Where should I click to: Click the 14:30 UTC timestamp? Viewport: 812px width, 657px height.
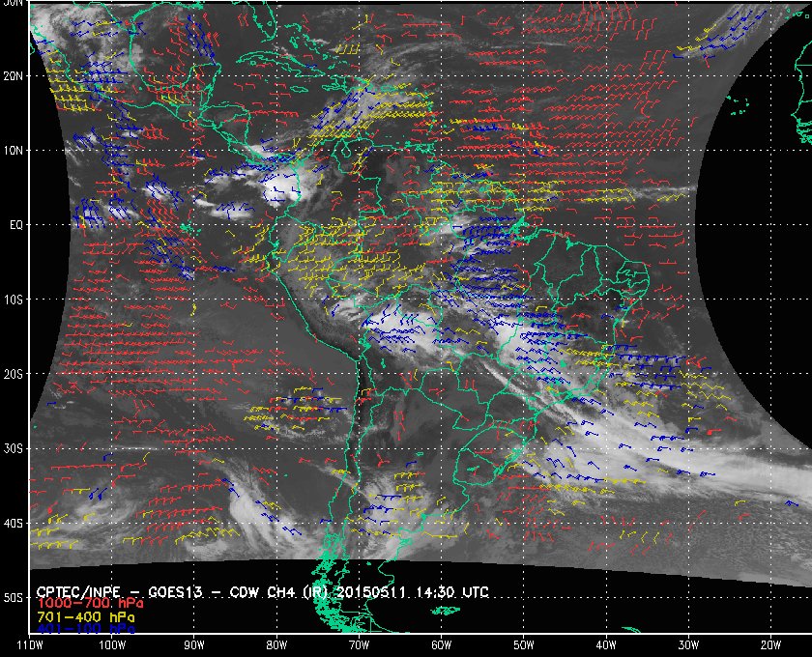tap(452, 592)
